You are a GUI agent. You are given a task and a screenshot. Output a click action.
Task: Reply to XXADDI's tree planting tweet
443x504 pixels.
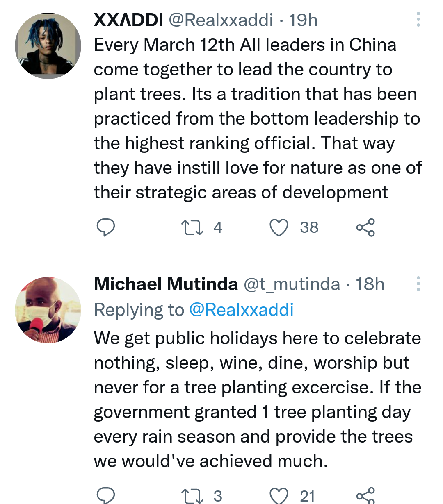click(x=105, y=227)
